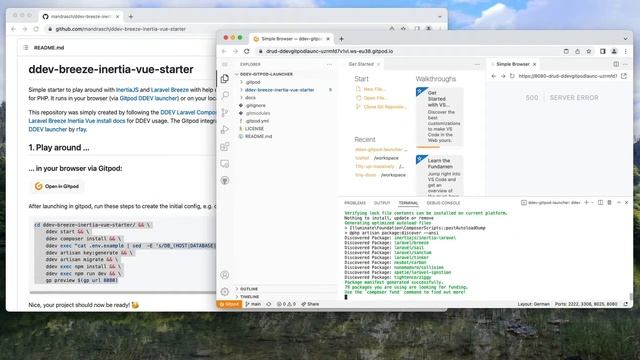The image size is (640, 360).
Task: Click Open in Gitpod button in GitHub window
Action: click(57, 186)
